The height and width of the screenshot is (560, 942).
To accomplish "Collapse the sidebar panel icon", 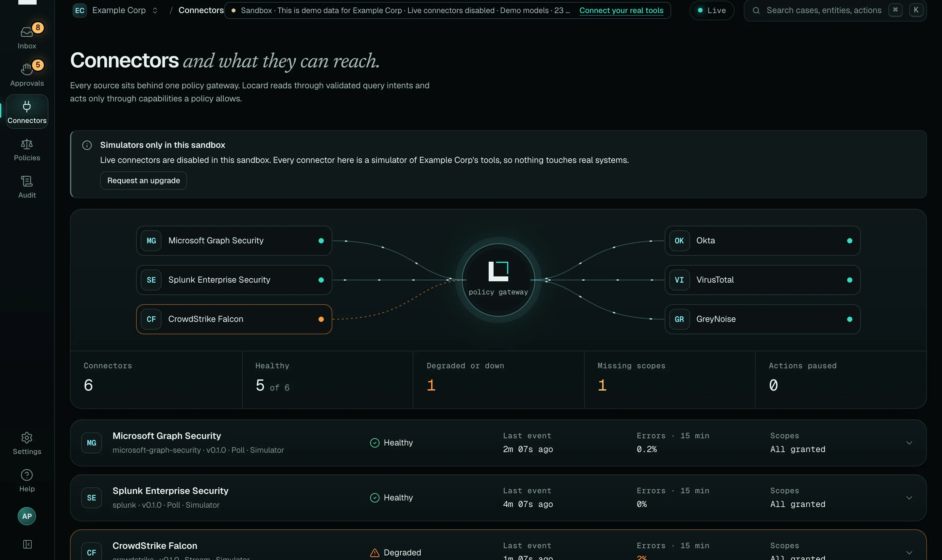I will 27,544.
